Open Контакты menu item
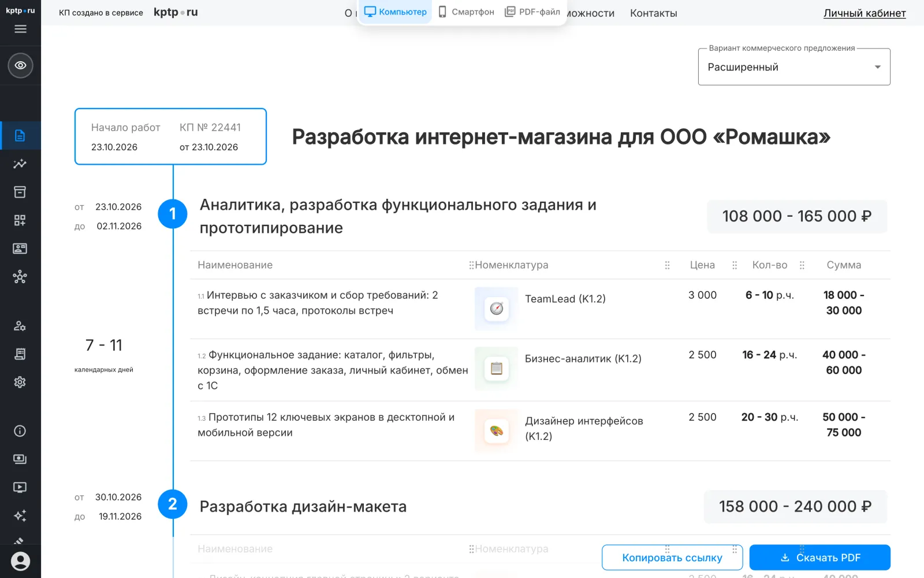This screenshot has height=578, width=924. [x=653, y=13]
